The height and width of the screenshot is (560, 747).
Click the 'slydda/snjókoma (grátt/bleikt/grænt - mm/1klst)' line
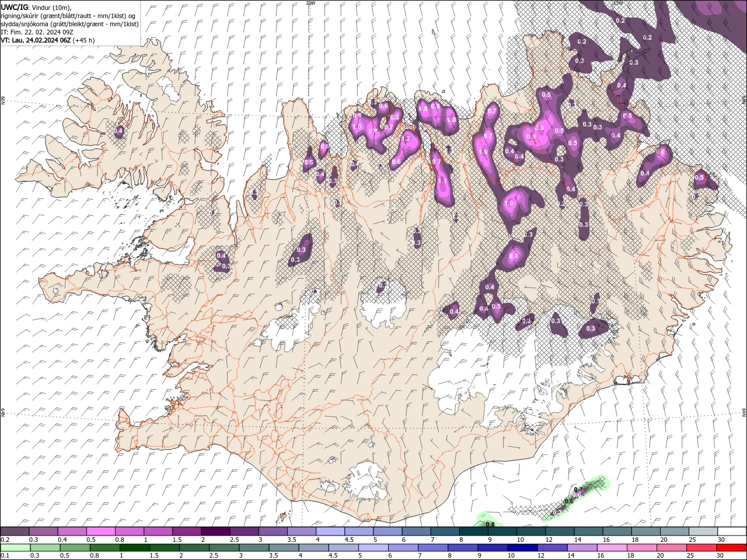click(69, 23)
